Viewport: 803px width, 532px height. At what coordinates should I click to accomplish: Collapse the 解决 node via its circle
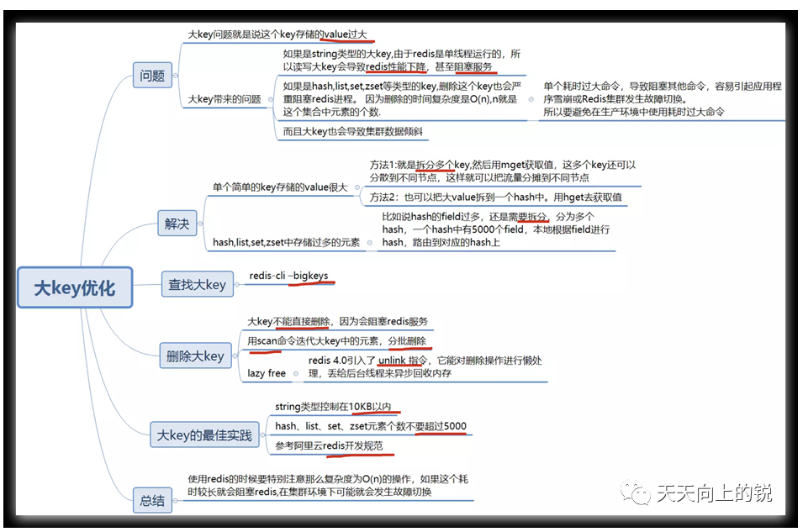200,224
